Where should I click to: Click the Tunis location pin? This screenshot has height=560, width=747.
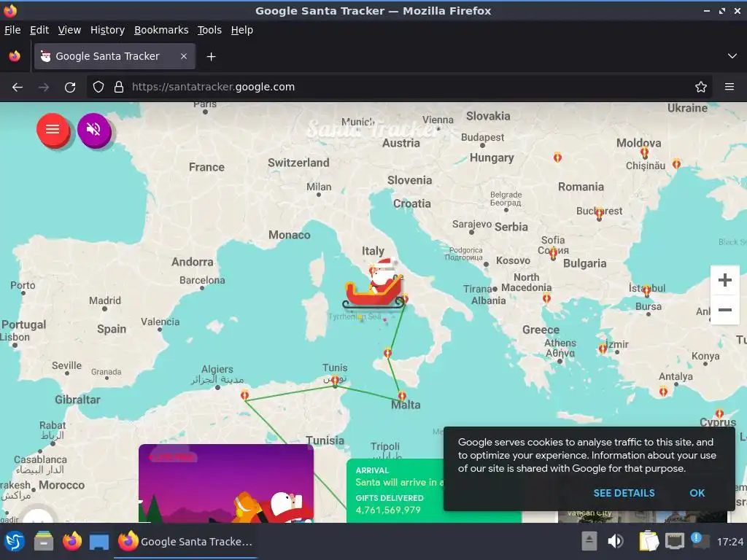pyautogui.click(x=335, y=380)
